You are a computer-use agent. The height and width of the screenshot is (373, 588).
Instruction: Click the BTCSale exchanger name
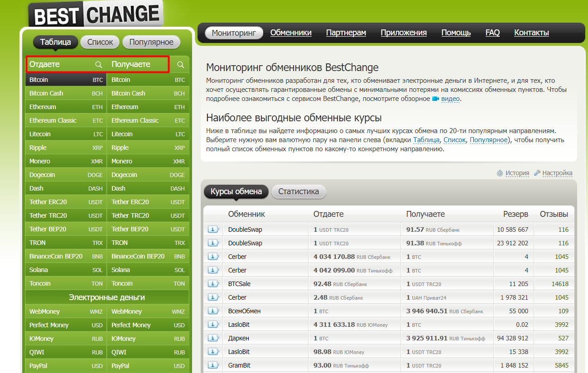(239, 284)
